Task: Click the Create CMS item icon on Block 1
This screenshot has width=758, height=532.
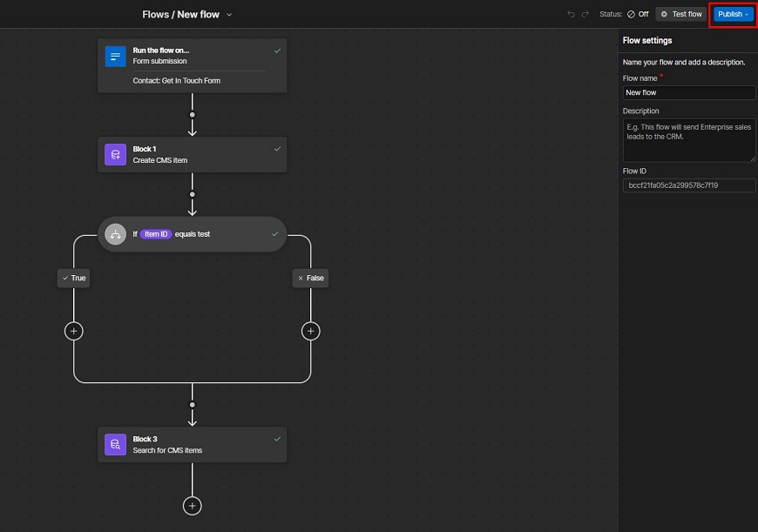Action: (115, 154)
